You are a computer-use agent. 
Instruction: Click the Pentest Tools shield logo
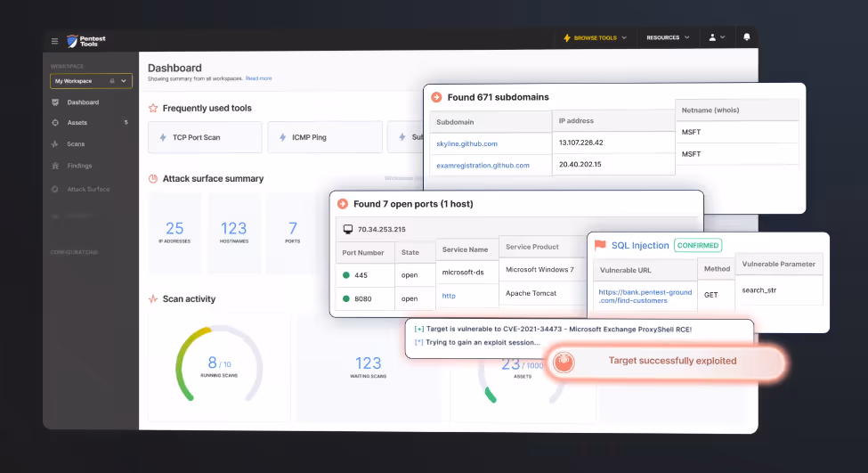pyautogui.click(x=72, y=41)
